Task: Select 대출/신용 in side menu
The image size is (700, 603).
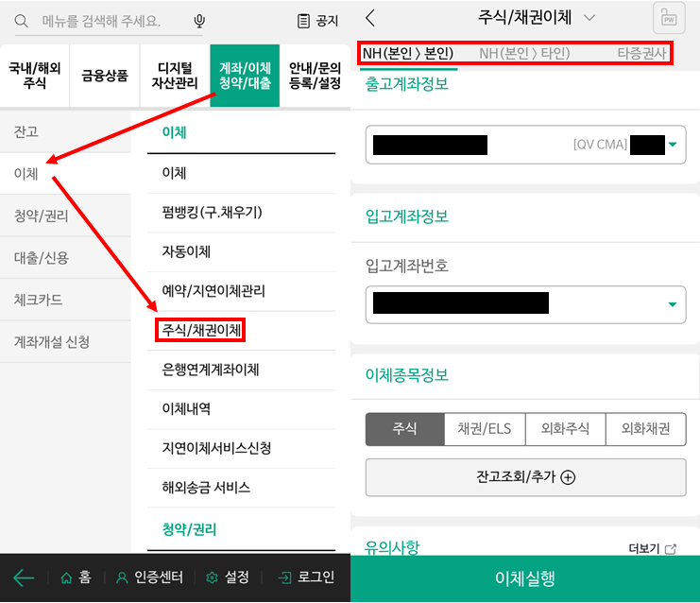Action: tap(65, 258)
